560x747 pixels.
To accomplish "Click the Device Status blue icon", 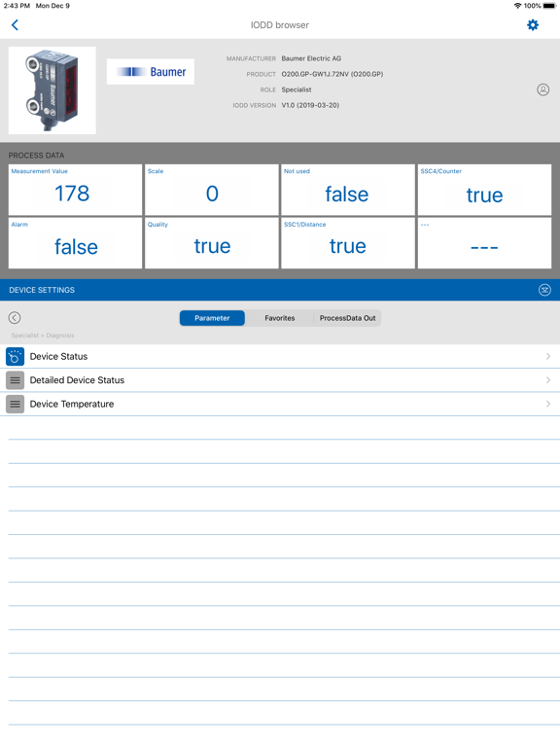I will point(15,356).
